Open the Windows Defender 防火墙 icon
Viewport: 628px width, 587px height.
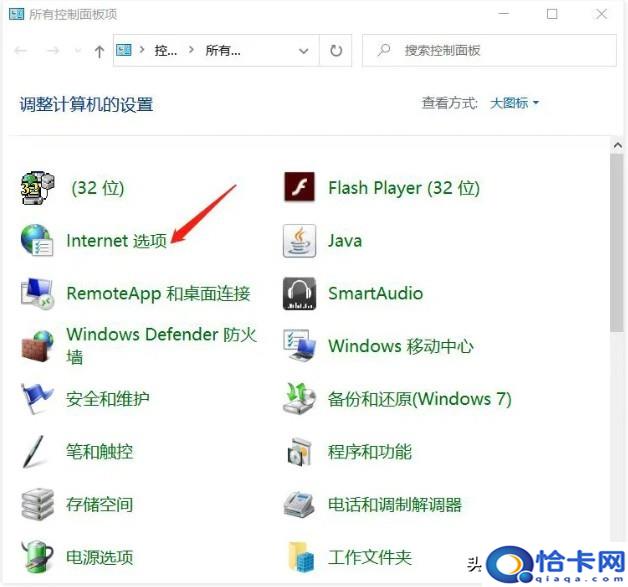click(x=37, y=347)
